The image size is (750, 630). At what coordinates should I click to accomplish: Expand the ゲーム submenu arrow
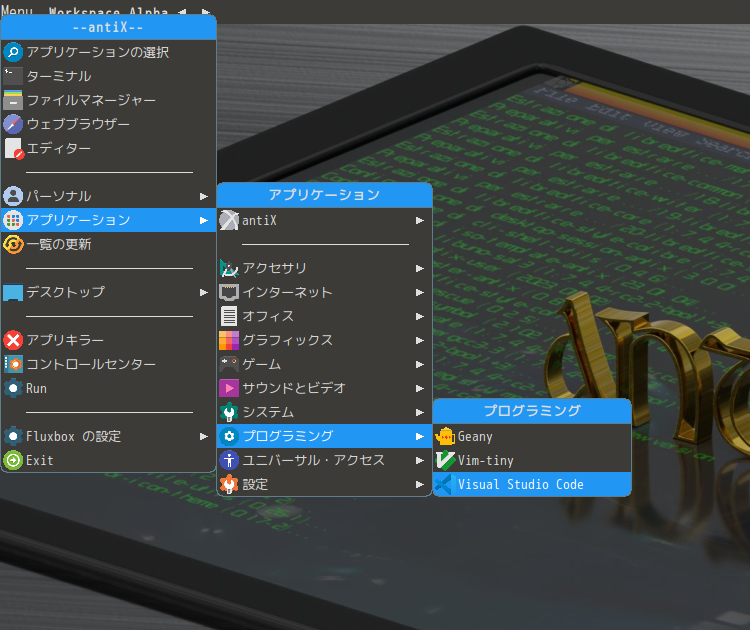[x=420, y=365]
